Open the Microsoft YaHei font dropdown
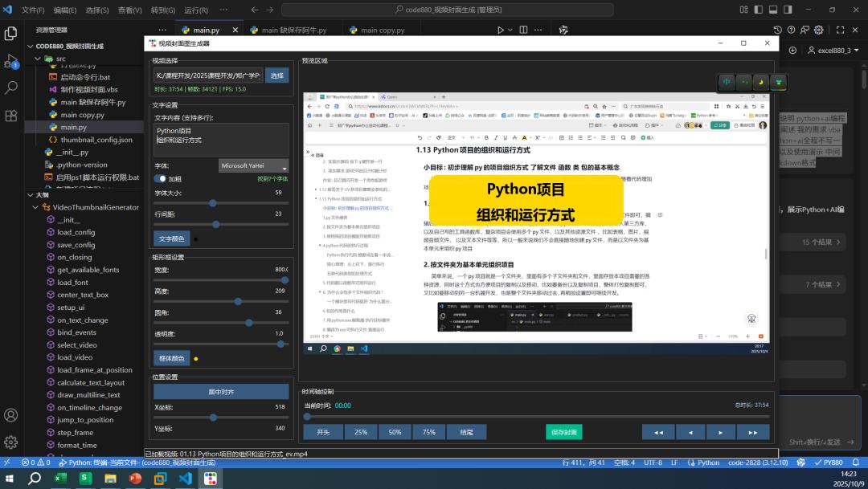 (x=254, y=165)
